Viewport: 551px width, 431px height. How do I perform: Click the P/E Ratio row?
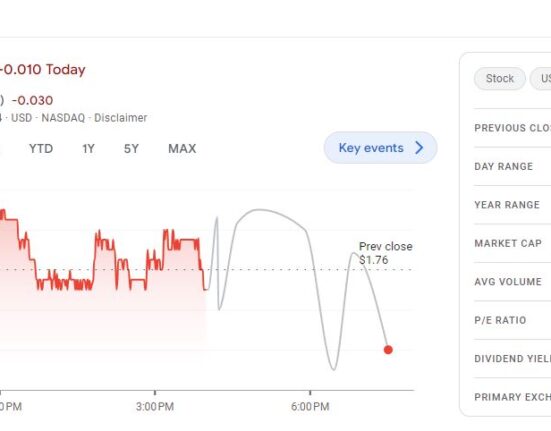point(512,320)
